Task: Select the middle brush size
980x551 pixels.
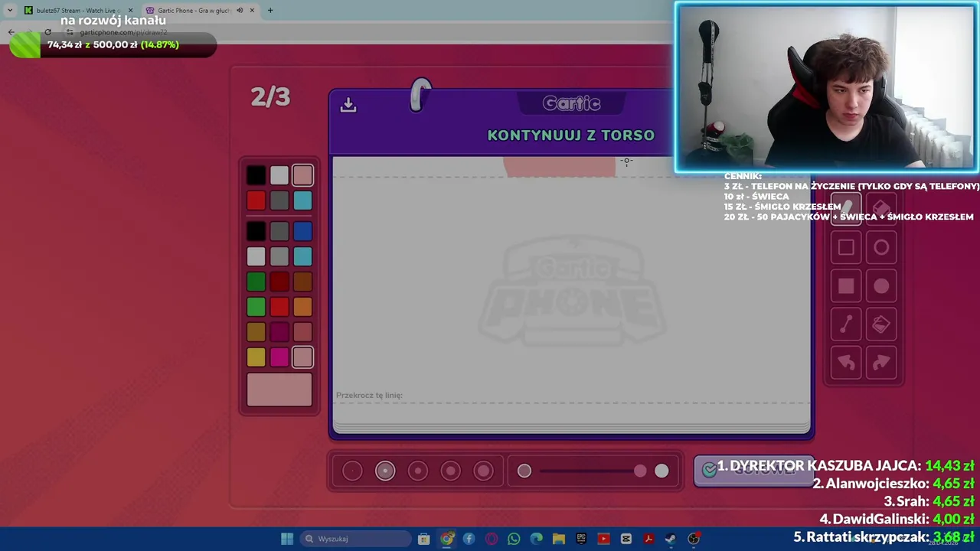Action: click(x=418, y=471)
